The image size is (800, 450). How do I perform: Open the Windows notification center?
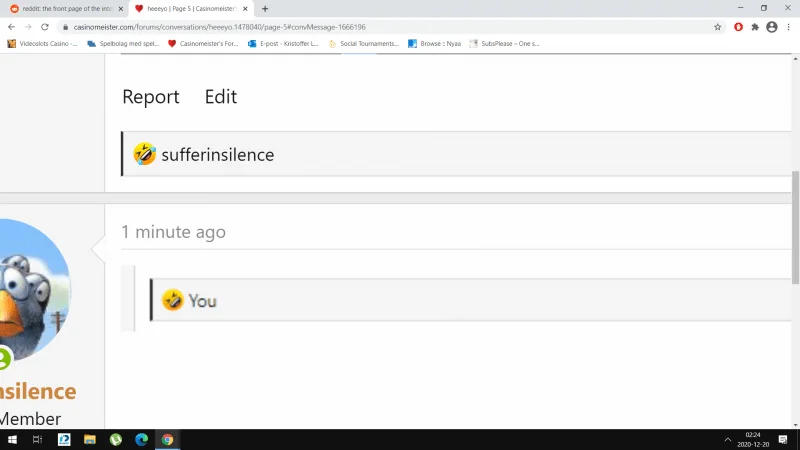point(783,439)
